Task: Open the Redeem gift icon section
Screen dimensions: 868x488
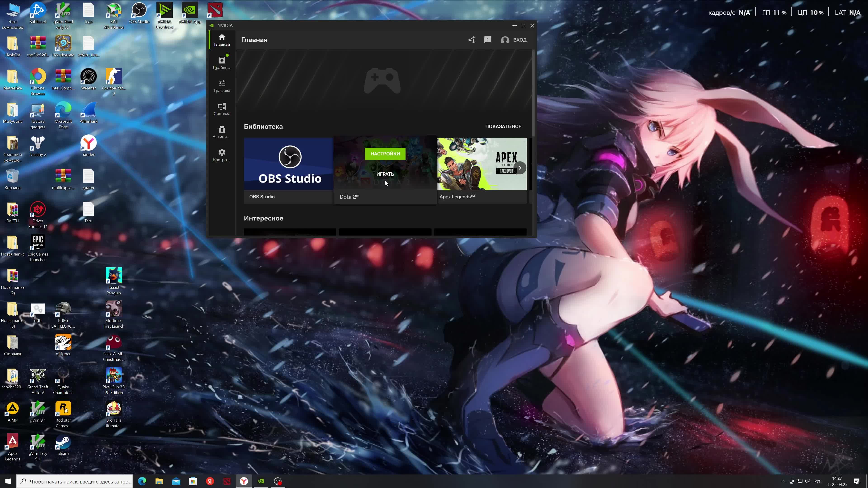Action: pos(222,132)
